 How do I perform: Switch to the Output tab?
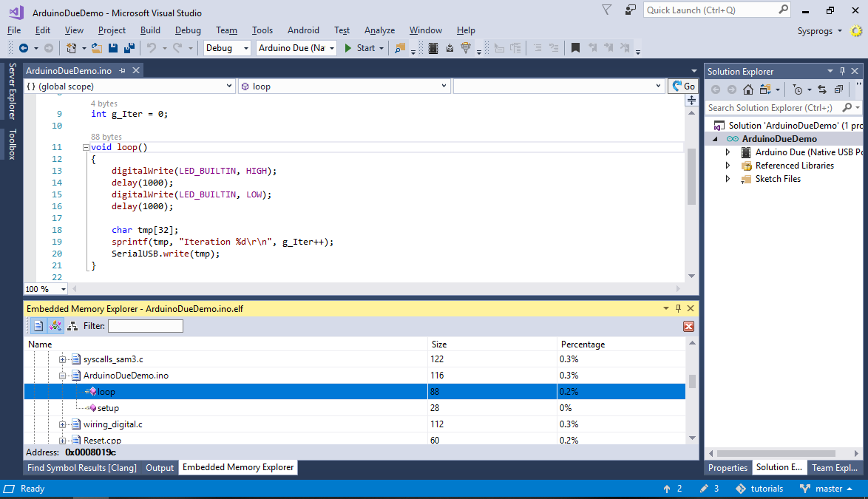[x=160, y=467]
